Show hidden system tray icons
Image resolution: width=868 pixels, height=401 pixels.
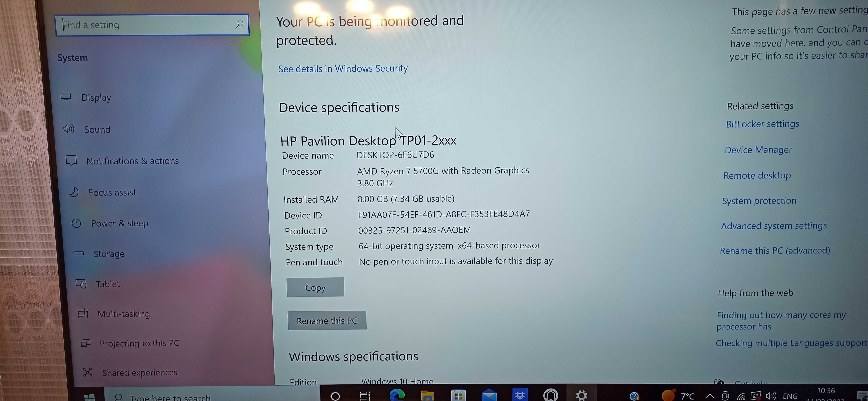[x=709, y=396]
